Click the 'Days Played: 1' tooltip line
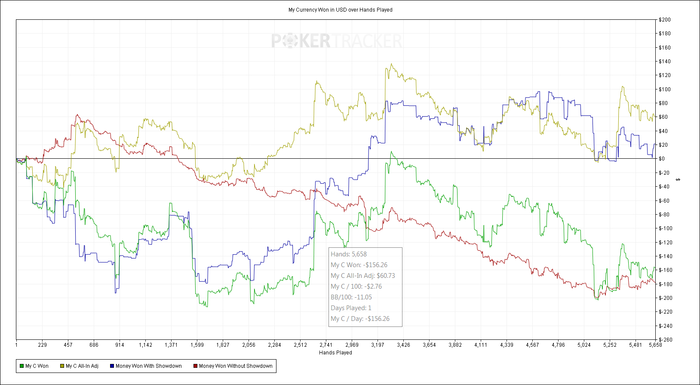 click(x=351, y=308)
